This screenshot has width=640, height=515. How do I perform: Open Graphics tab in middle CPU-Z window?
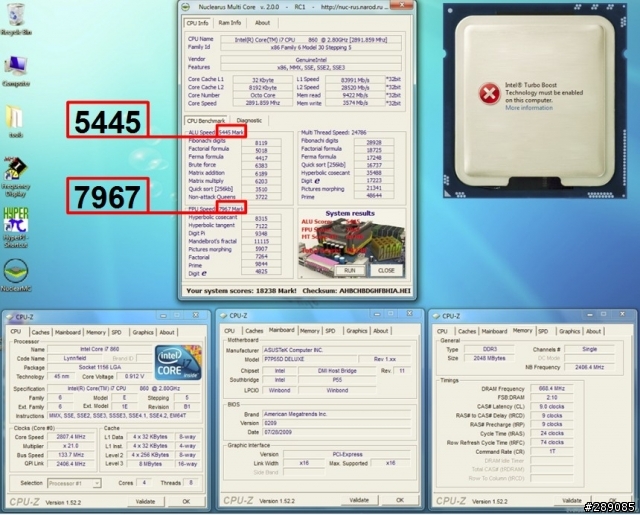[357, 331]
